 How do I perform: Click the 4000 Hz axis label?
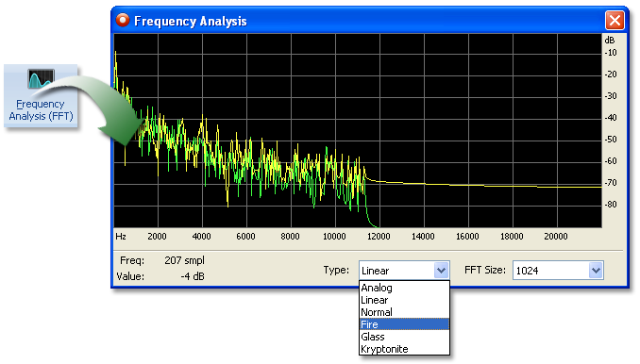(x=202, y=237)
